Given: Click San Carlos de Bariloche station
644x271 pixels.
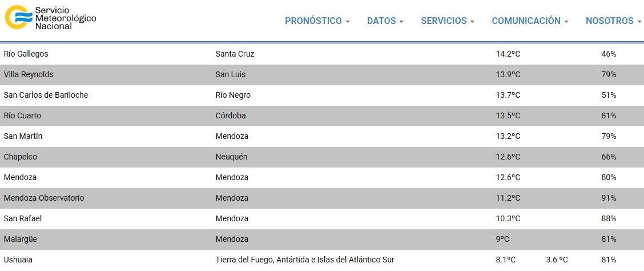Looking at the screenshot, I should [46, 95].
